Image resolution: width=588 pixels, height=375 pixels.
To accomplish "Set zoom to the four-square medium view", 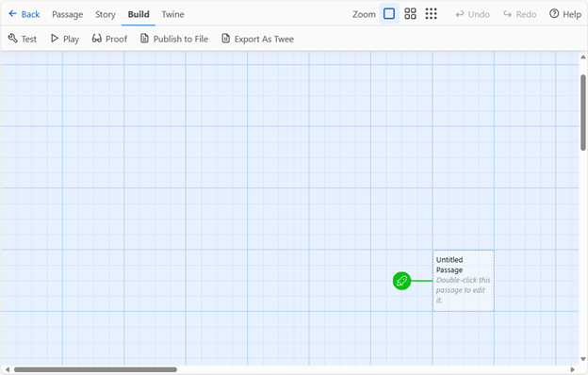I will click(x=410, y=14).
